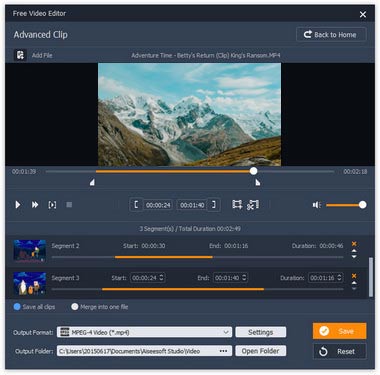Click Segment 2 orange range bar

(x=164, y=257)
